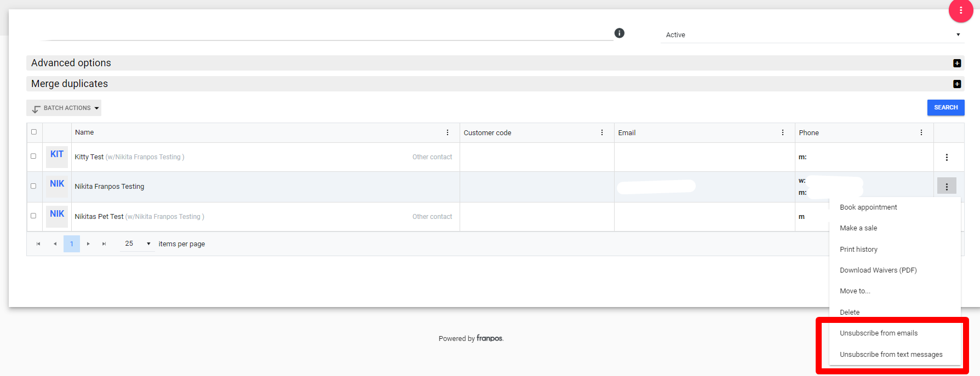The width and height of the screenshot is (980, 376).
Task: Open Kitty Test customer name
Action: pyautogui.click(x=89, y=157)
